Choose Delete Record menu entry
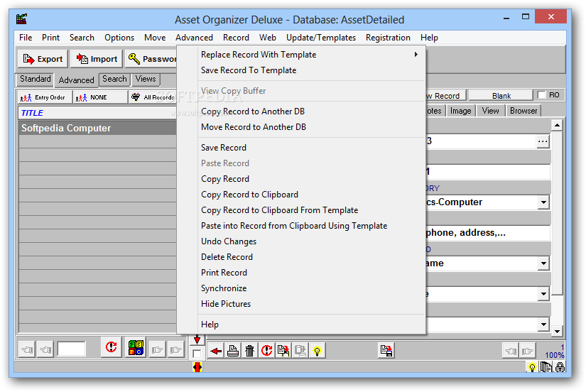The image size is (586, 392). 301,257
